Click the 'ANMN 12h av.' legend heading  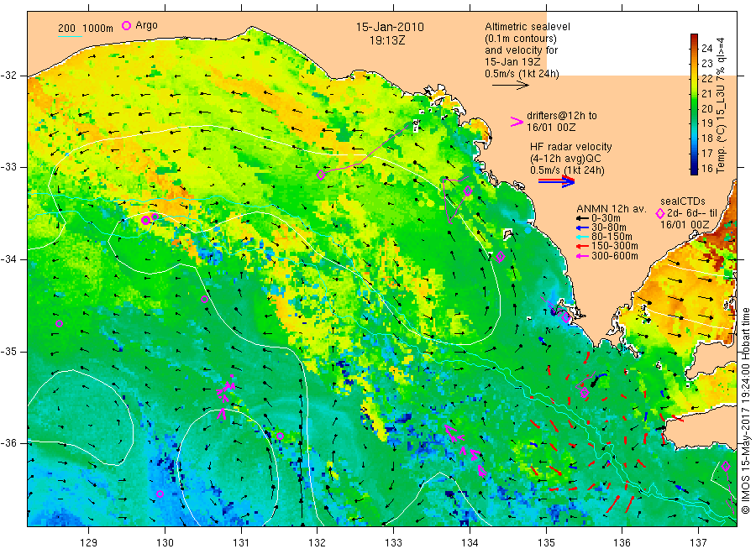tap(612, 209)
